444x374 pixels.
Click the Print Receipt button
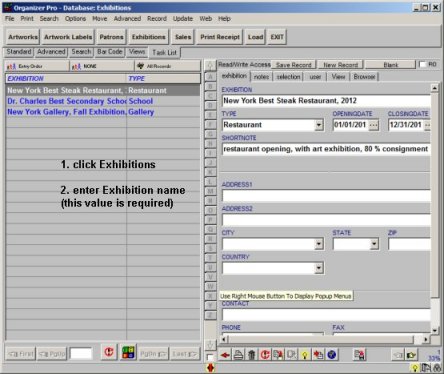pyautogui.click(x=220, y=37)
